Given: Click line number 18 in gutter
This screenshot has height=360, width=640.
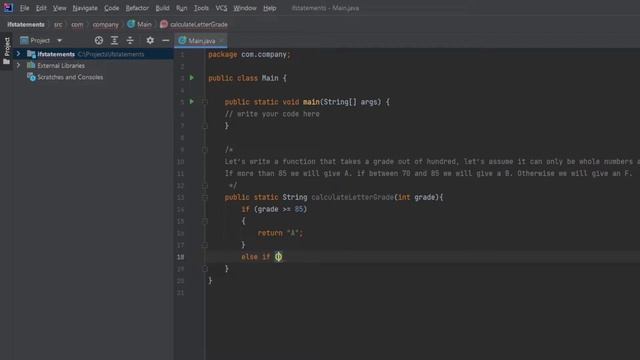Looking at the screenshot, I should [x=180, y=257].
